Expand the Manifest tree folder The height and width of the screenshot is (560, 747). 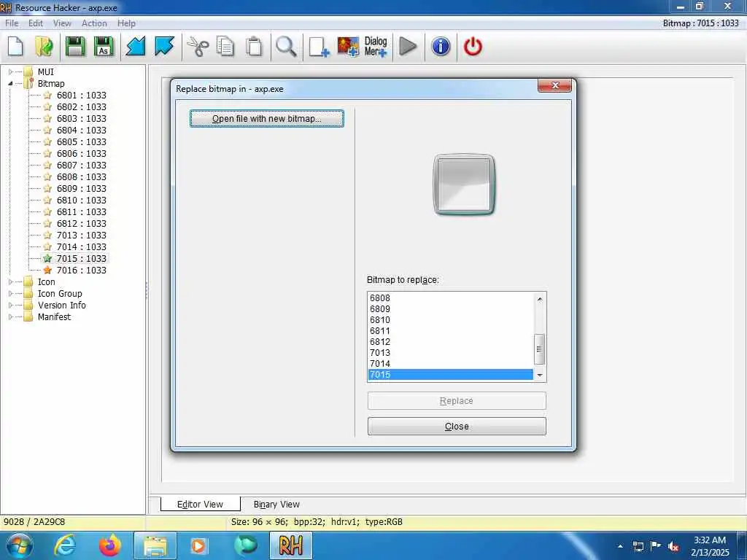point(10,316)
